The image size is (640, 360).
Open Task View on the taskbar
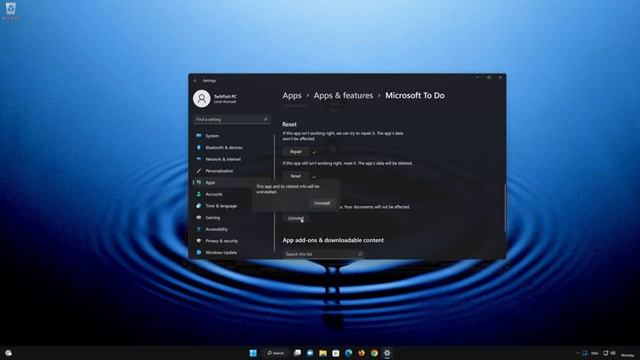297,353
